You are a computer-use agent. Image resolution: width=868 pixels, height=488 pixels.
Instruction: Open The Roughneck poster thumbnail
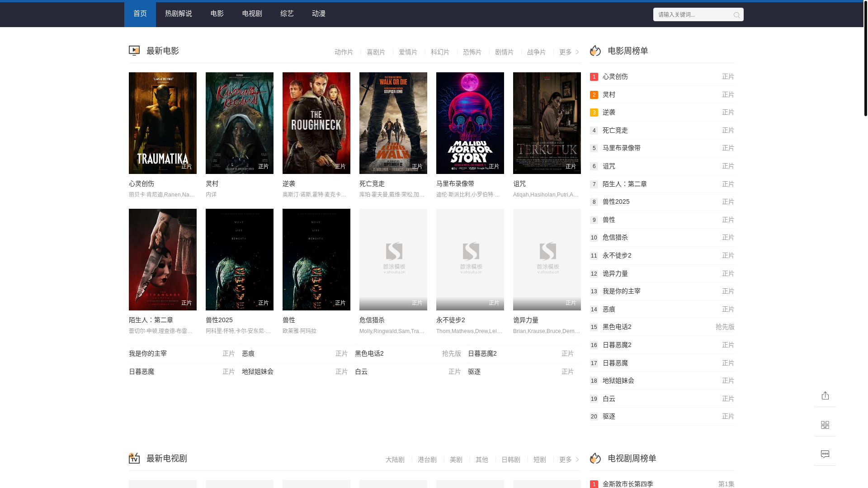316,123
